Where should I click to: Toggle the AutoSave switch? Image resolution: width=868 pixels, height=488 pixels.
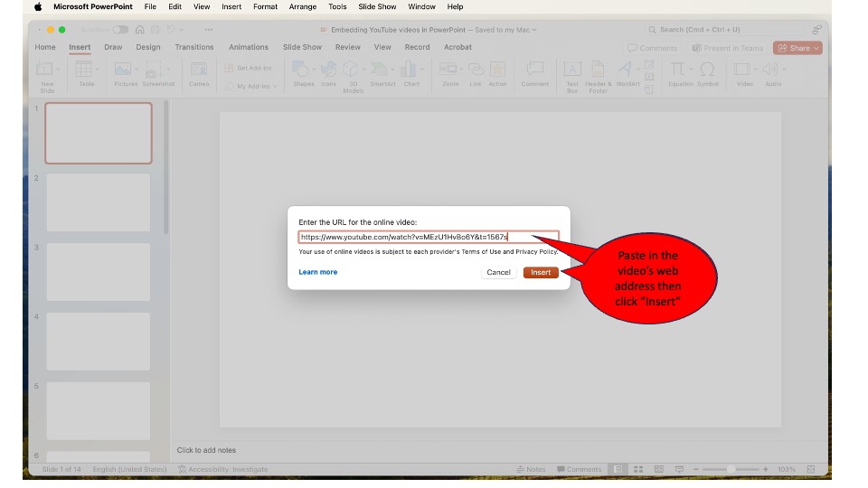click(120, 30)
